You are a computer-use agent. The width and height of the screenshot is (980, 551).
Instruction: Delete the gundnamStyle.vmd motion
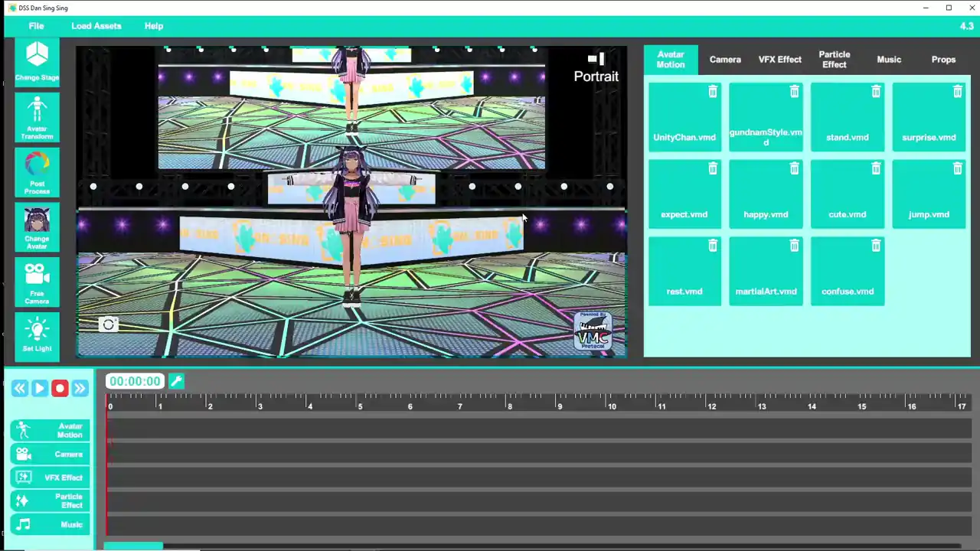(x=794, y=92)
